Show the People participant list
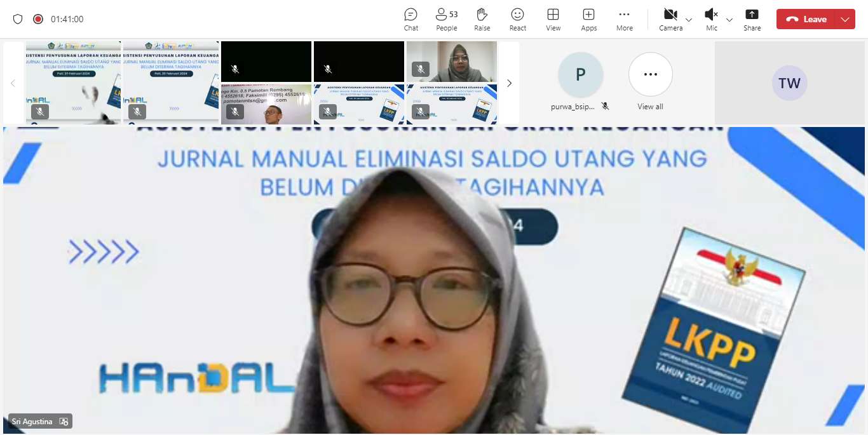The height and width of the screenshot is (435, 868). point(446,19)
